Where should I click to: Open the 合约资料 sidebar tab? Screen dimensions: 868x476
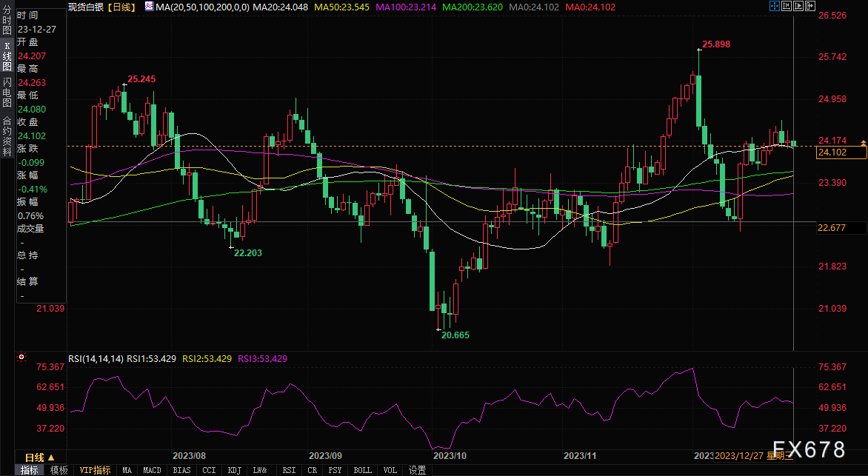(x=7, y=131)
